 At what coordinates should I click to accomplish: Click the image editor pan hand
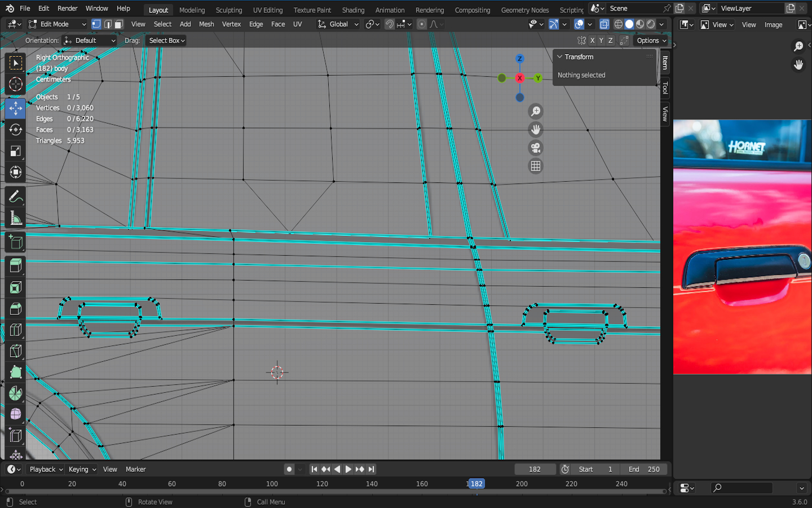tap(798, 65)
